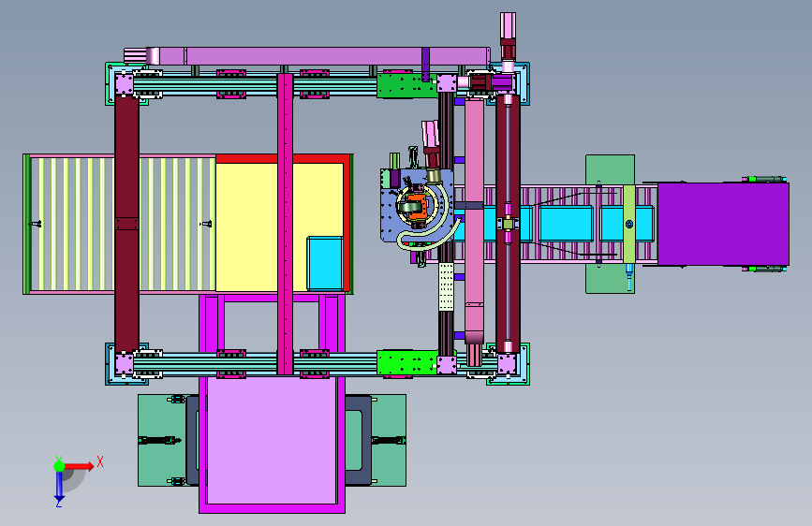Click the red X axis label on the triad
This screenshot has width=812, height=526.
[x=100, y=461]
